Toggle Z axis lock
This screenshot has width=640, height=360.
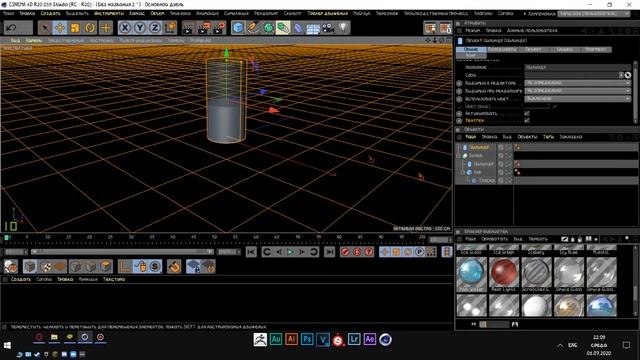tap(155, 28)
